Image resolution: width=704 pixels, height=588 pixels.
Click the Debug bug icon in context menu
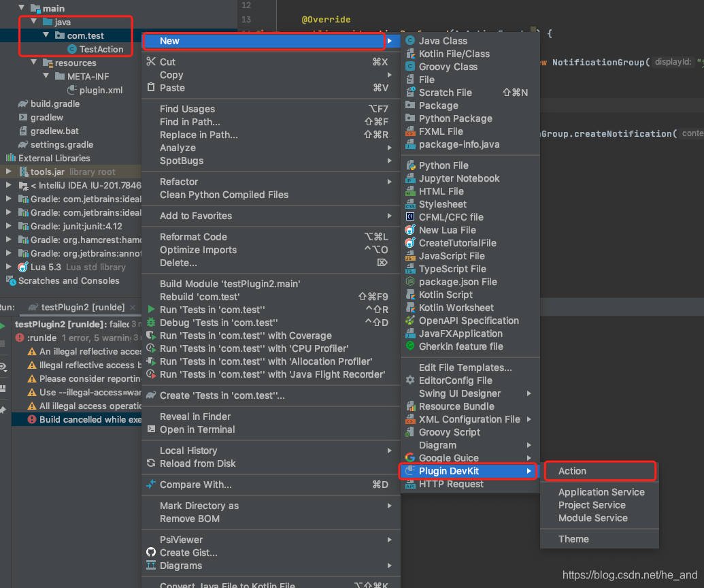coord(151,323)
